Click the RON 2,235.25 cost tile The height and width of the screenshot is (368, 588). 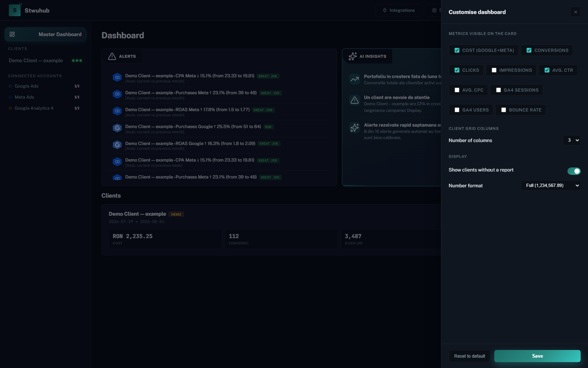coord(165,239)
